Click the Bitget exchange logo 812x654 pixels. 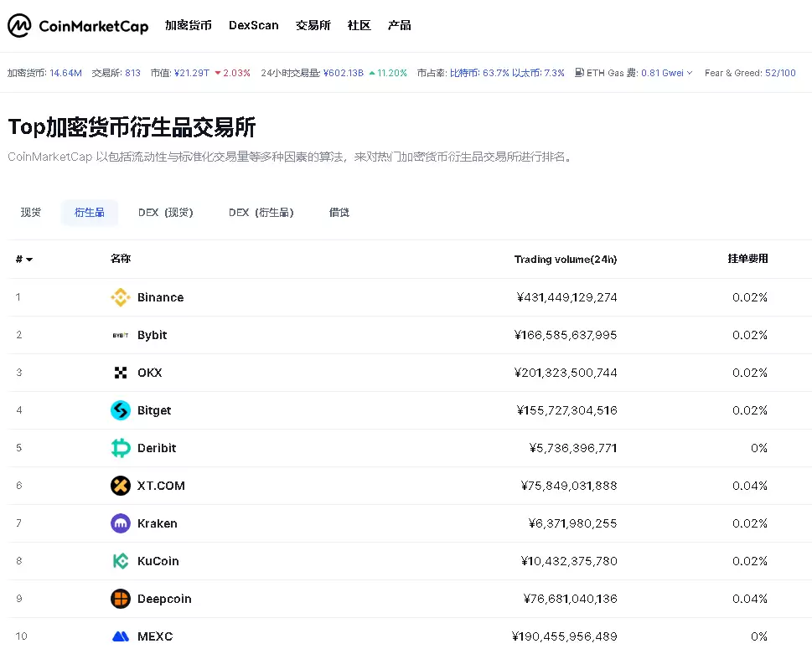[x=121, y=410]
